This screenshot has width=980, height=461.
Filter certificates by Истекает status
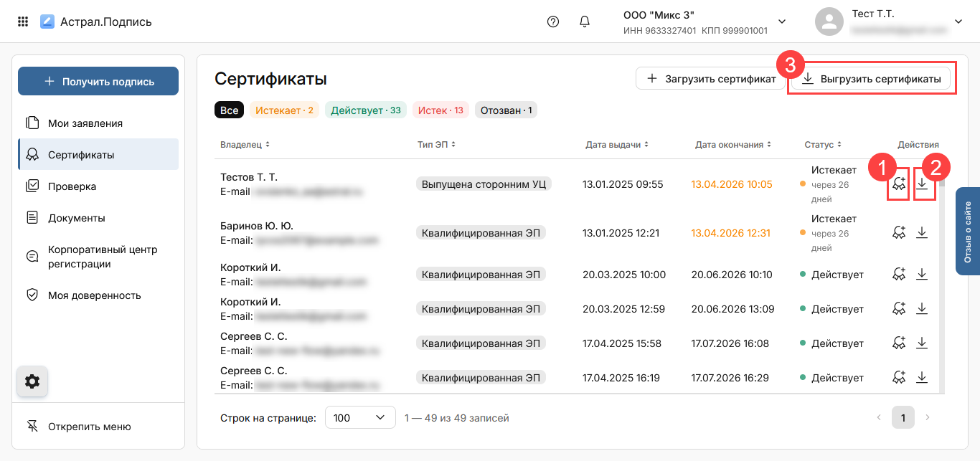click(x=284, y=110)
